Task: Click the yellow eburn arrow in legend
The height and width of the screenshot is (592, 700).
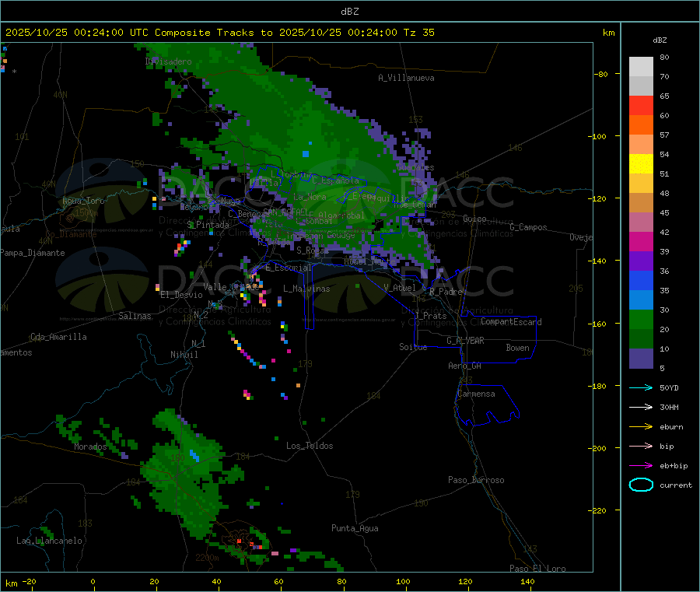Action: click(x=641, y=427)
